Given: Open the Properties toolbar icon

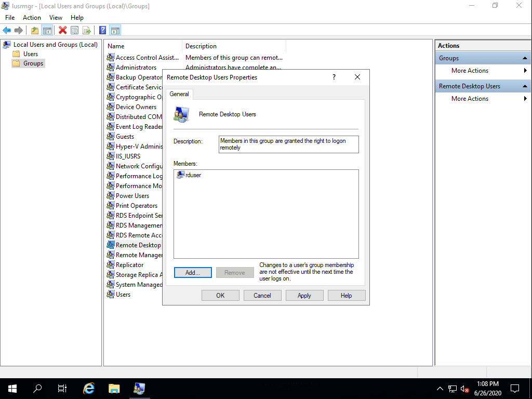Looking at the screenshot, I should click(x=74, y=30).
